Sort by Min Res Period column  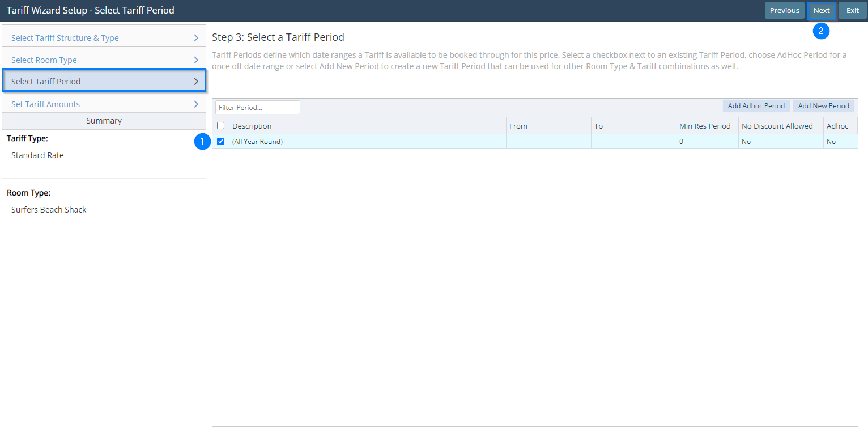click(x=705, y=126)
